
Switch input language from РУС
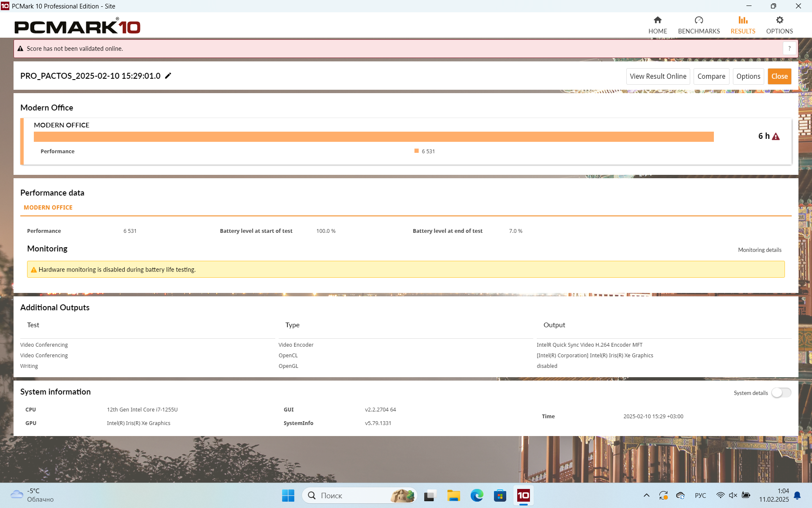pyautogui.click(x=700, y=495)
